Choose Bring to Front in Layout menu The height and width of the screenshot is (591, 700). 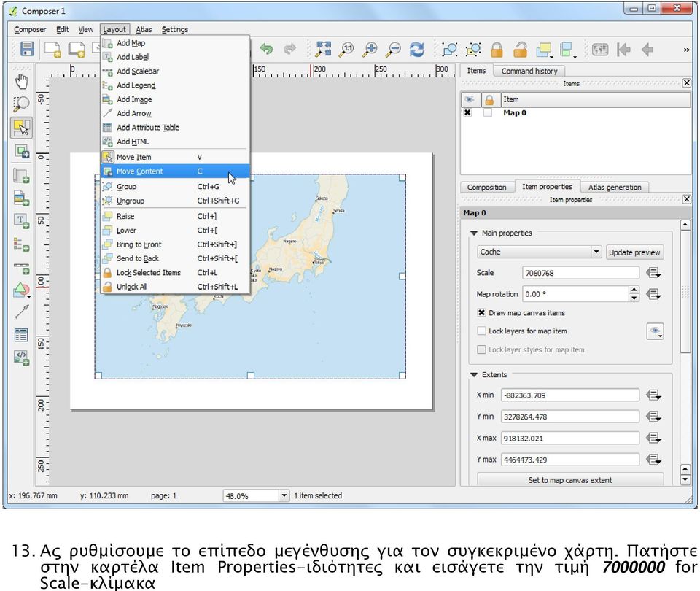coord(175,244)
